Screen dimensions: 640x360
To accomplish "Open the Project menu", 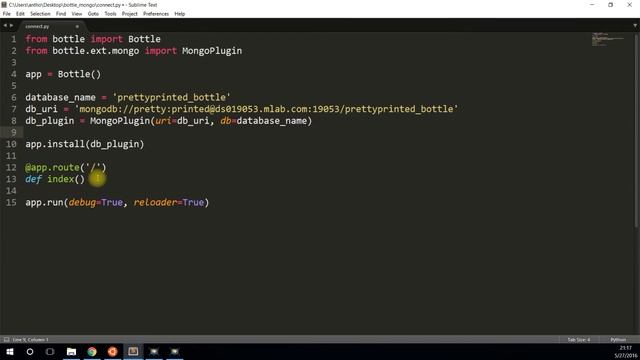I will coord(129,14).
